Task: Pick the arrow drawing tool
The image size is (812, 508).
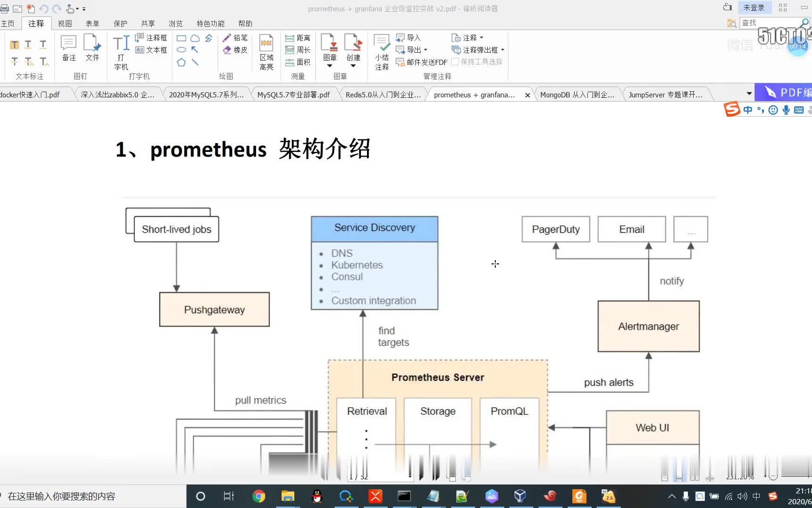Action: (x=195, y=50)
